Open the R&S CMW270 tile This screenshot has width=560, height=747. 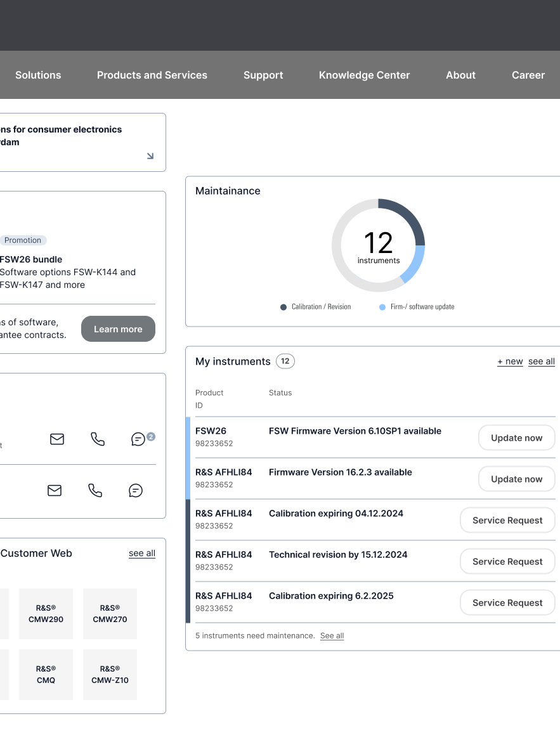[110, 614]
